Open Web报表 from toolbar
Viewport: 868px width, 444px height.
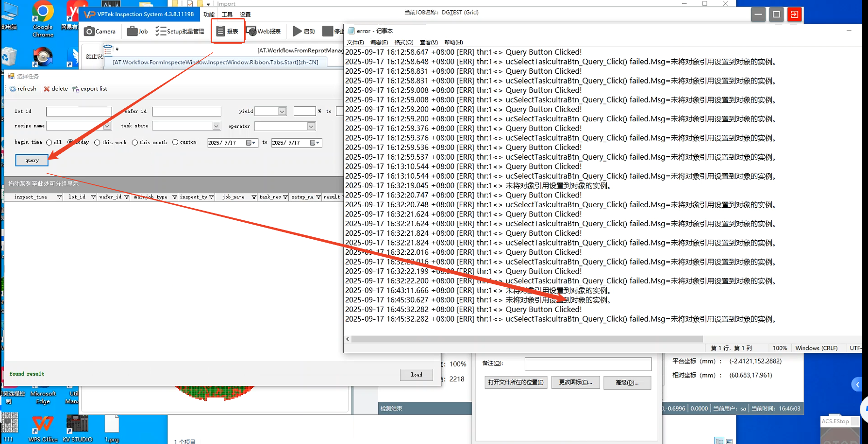pyautogui.click(x=264, y=32)
